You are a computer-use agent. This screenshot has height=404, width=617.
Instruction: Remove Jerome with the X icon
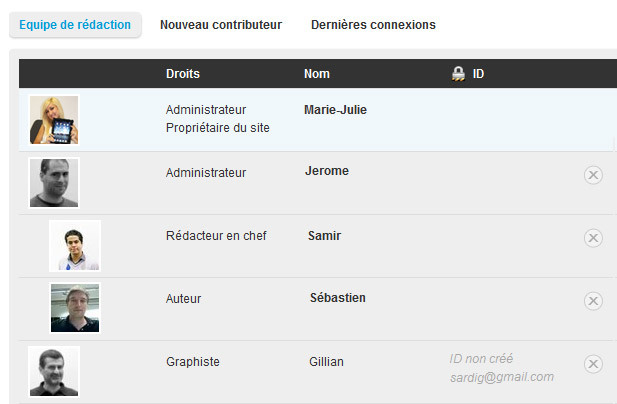[x=593, y=175]
